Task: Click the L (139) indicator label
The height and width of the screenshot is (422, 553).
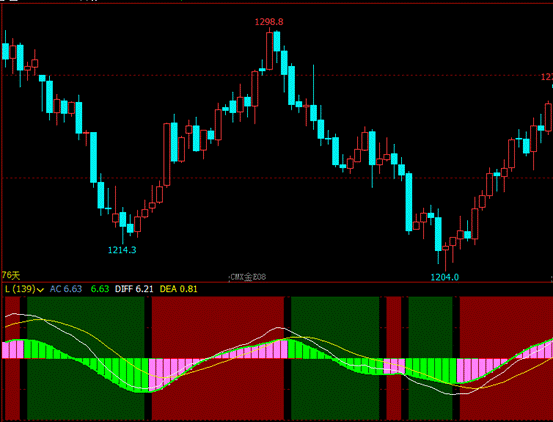Action: click(20, 289)
